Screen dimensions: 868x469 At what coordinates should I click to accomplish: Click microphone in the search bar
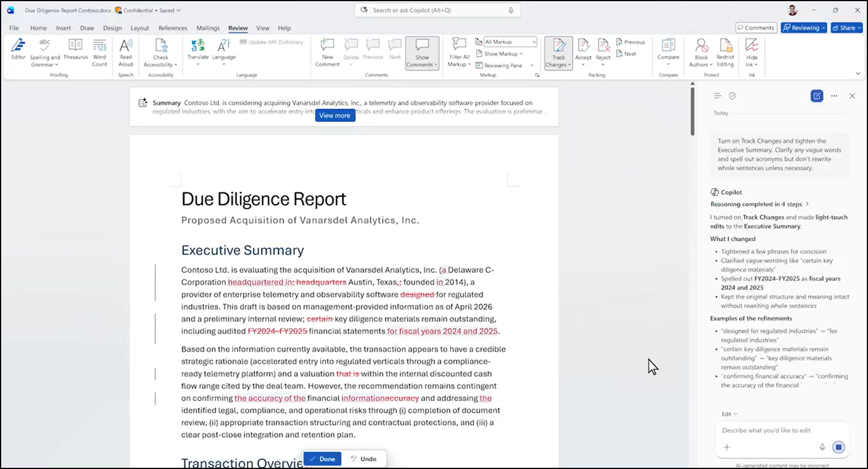click(x=511, y=10)
